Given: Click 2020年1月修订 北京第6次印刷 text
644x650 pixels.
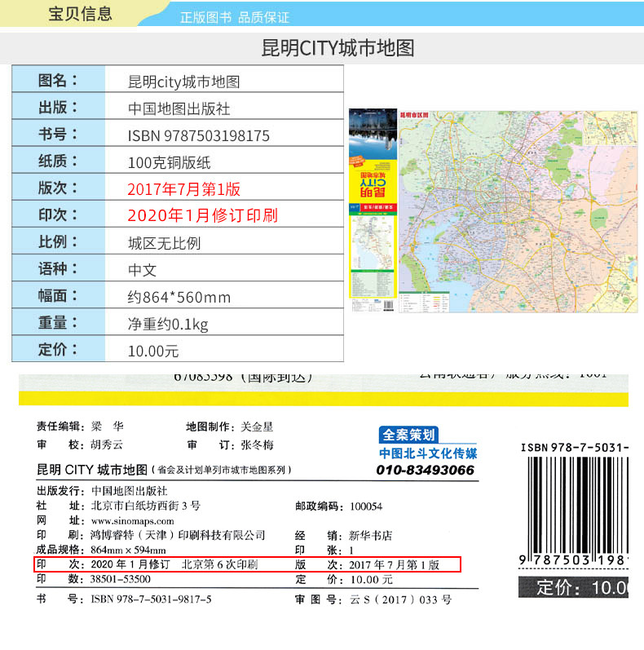Looking at the screenshot, I should [x=174, y=564].
